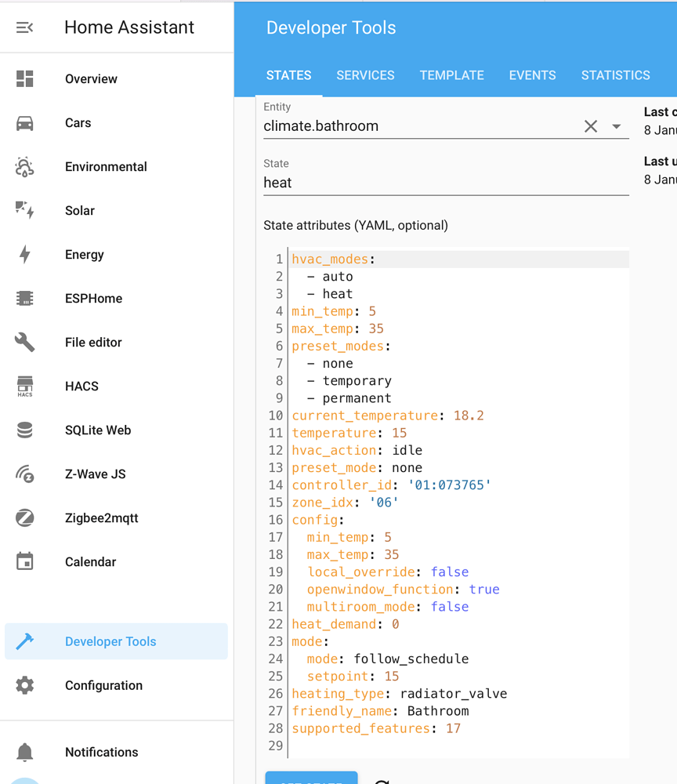677x784 pixels.
Task: Switch to the SERVICES tab
Action: [365, 75]
